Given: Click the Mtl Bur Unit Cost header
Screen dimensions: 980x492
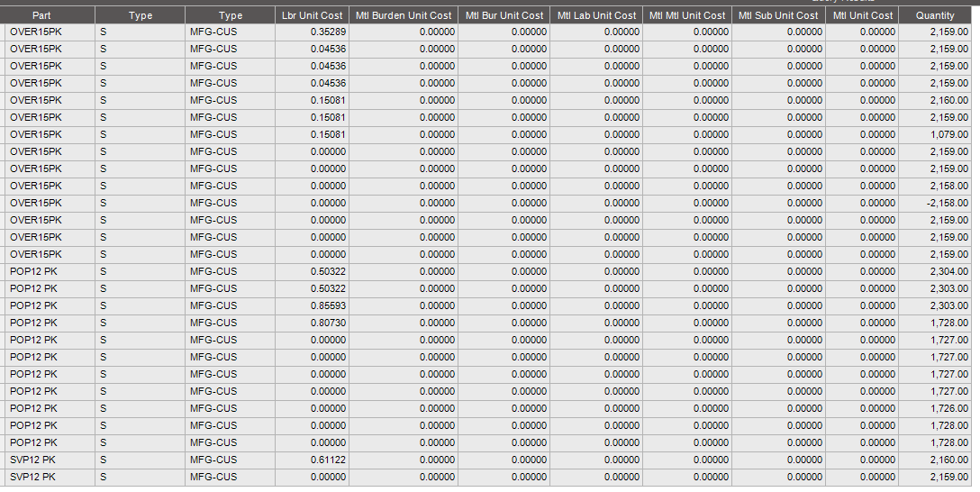Looking at the screenshot, I should coord(504,15).
